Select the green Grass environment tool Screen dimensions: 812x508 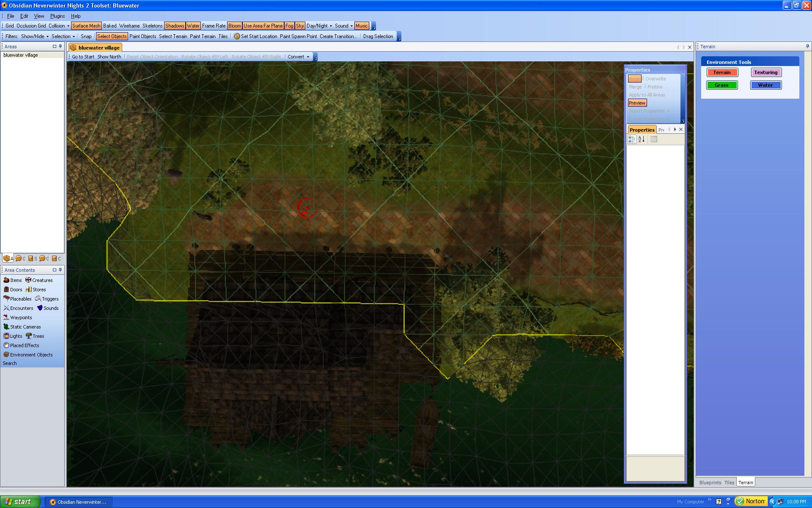point(722,85)
